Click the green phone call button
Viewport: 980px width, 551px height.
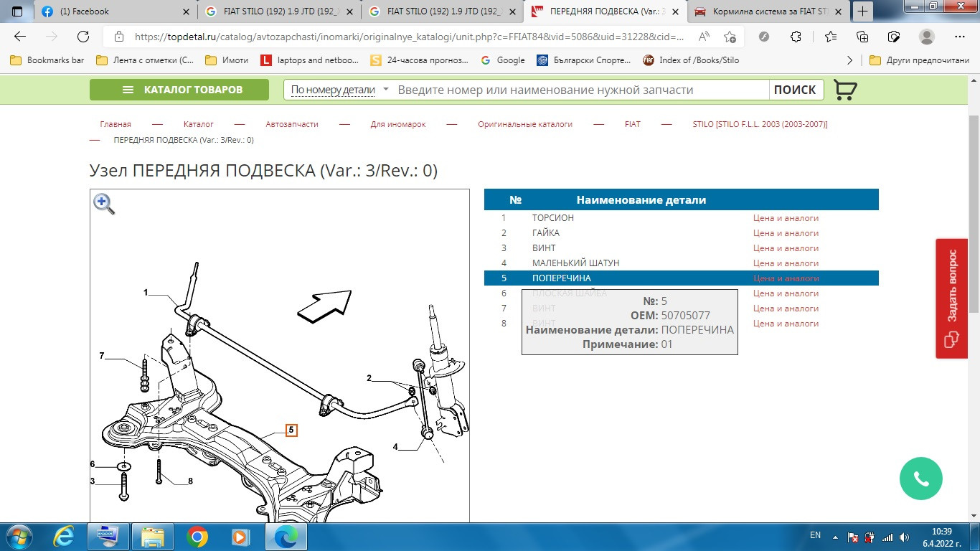click(x=921, y=479)
